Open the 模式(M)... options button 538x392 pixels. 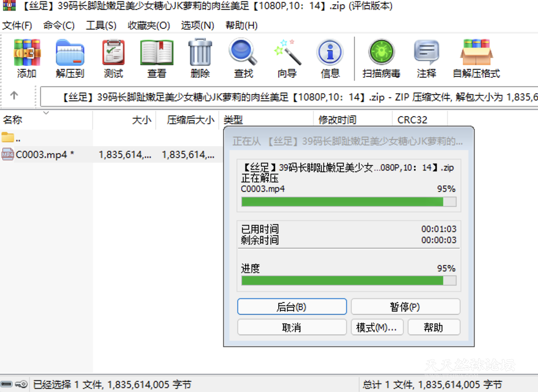tap(376, 327)
